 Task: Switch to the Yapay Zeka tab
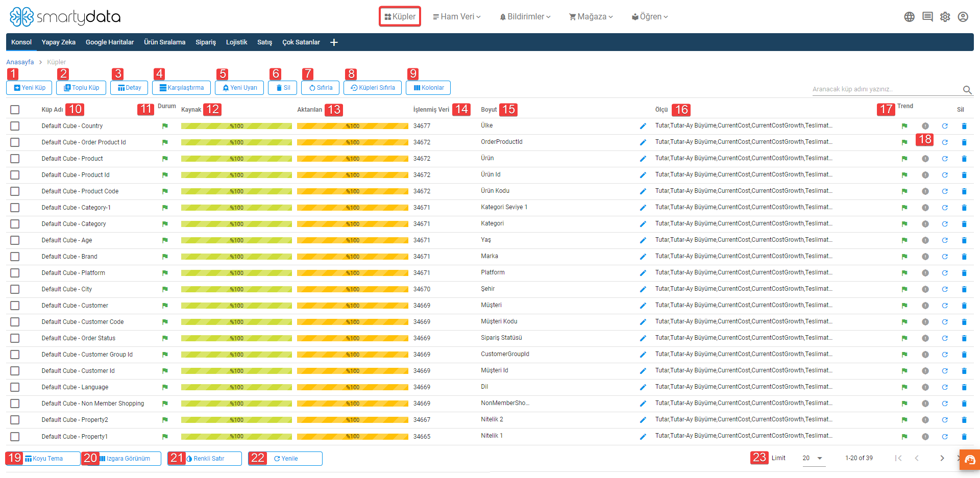(59, 42)
